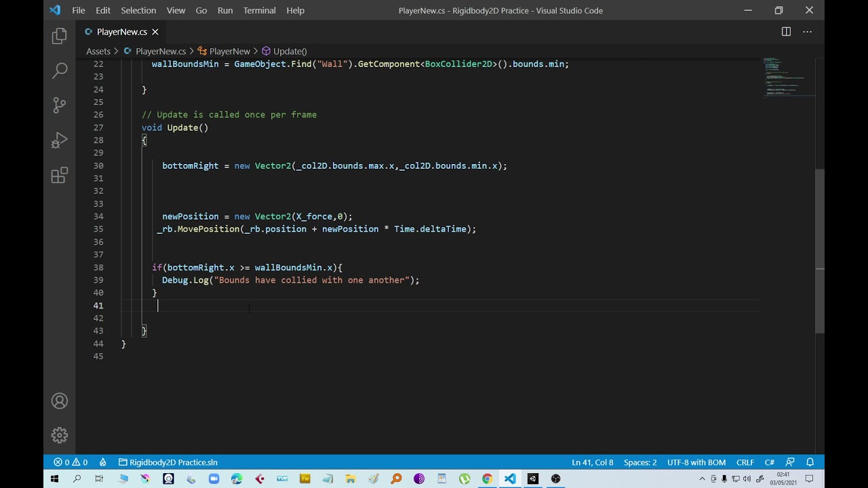This screenshot has height=488, width=868.
Task: Open the File menu
Action: pos(79,10)
